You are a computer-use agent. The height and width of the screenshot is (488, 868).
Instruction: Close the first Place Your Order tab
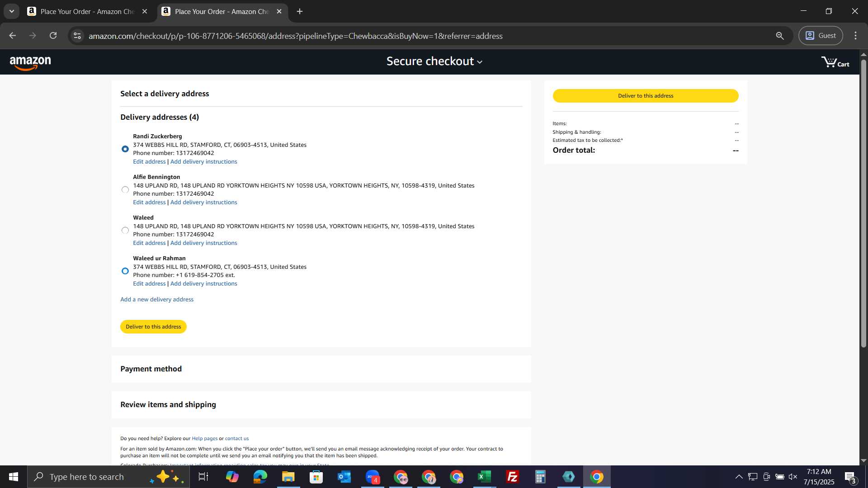point(145,12)
